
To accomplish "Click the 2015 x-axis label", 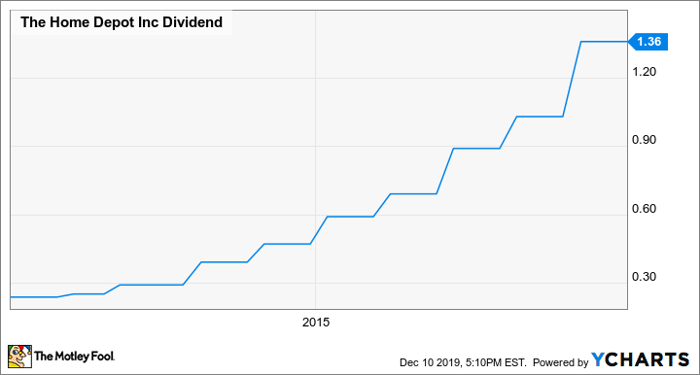I will point(316,322).
